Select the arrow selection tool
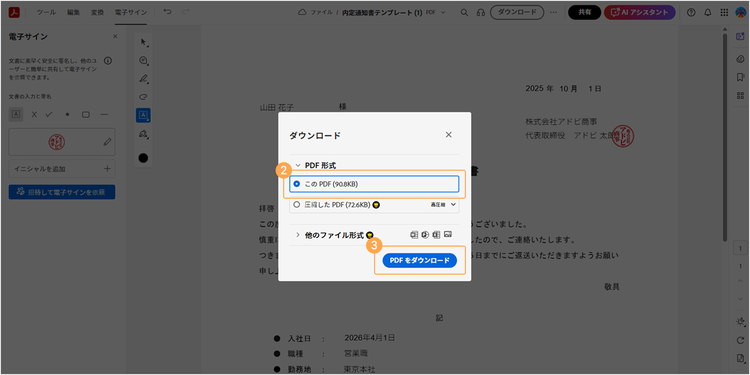 (143, 42)
